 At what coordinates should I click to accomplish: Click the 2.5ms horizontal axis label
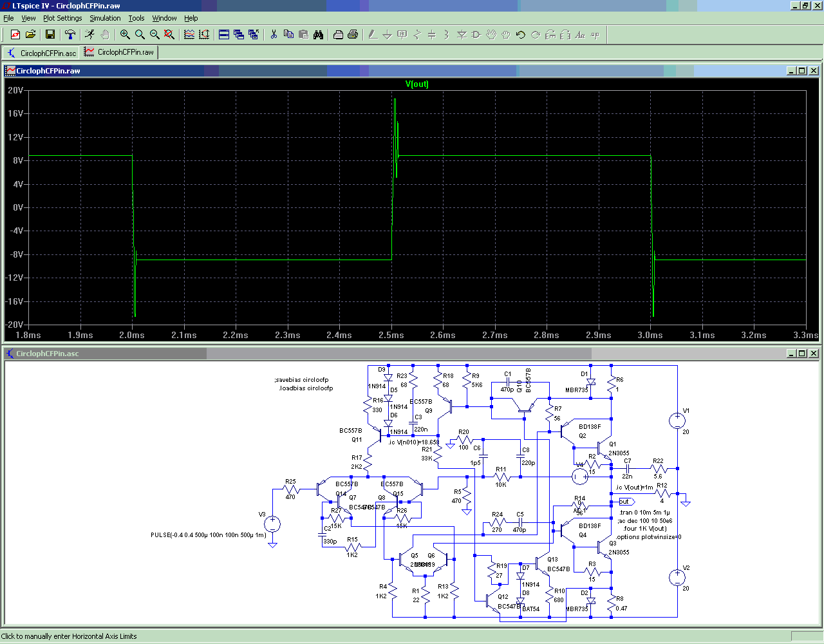coord(391,335)
